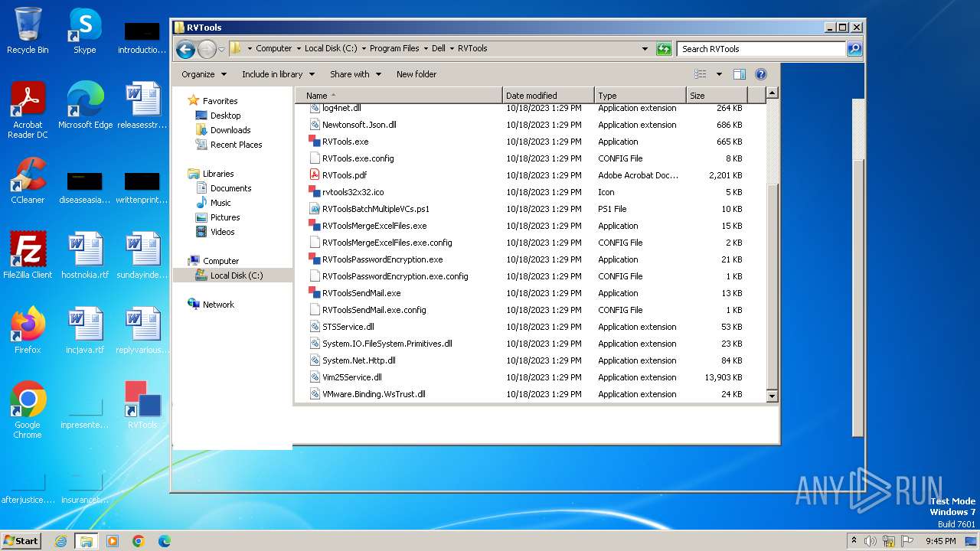The height and width of the screenshot is (551, 980).
Task: Click the New folder button
Action: 416,74
